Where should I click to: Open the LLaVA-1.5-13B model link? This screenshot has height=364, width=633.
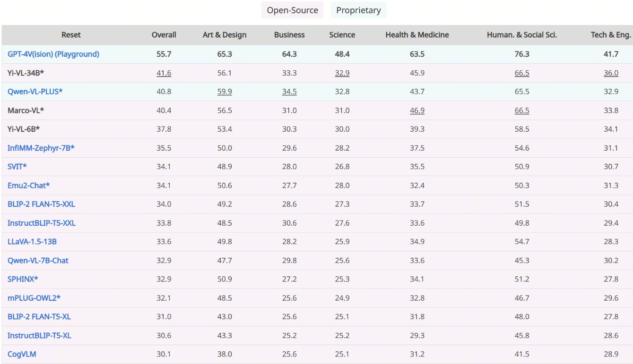(32, 242)
